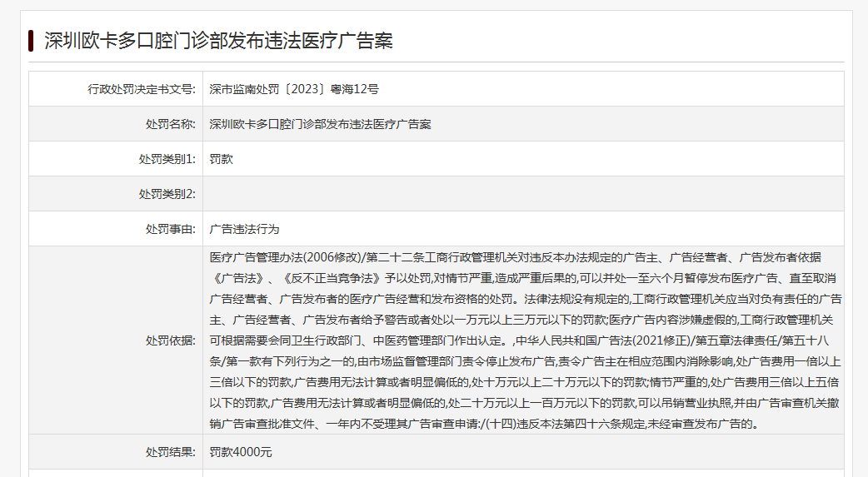
Task: Click the dark red bar beside the title
Action: [31, 41]
